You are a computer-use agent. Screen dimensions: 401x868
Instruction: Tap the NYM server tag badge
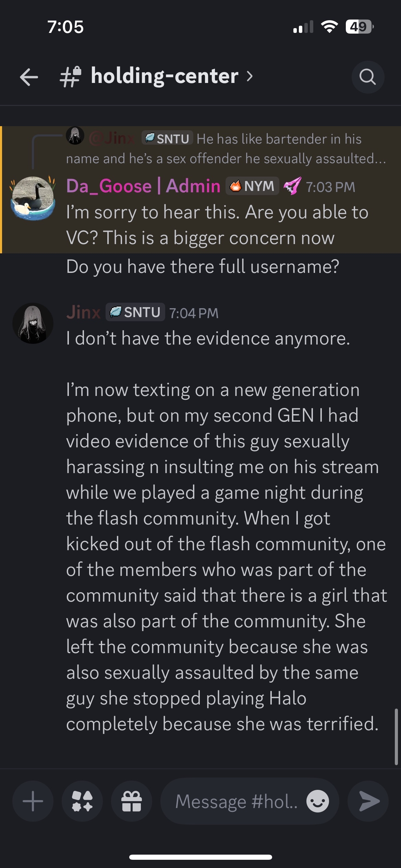[252, 186]
